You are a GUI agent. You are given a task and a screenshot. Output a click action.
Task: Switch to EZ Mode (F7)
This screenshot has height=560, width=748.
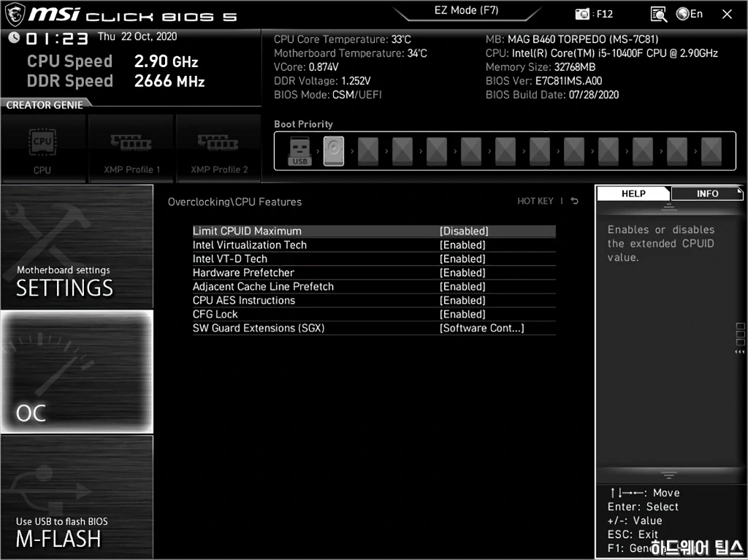coord(466,10)
